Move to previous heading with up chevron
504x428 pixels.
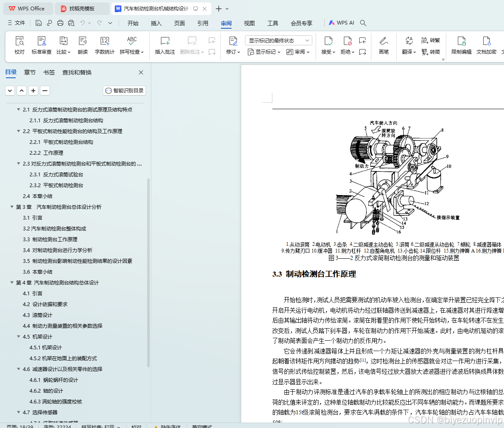click(22, 90)
